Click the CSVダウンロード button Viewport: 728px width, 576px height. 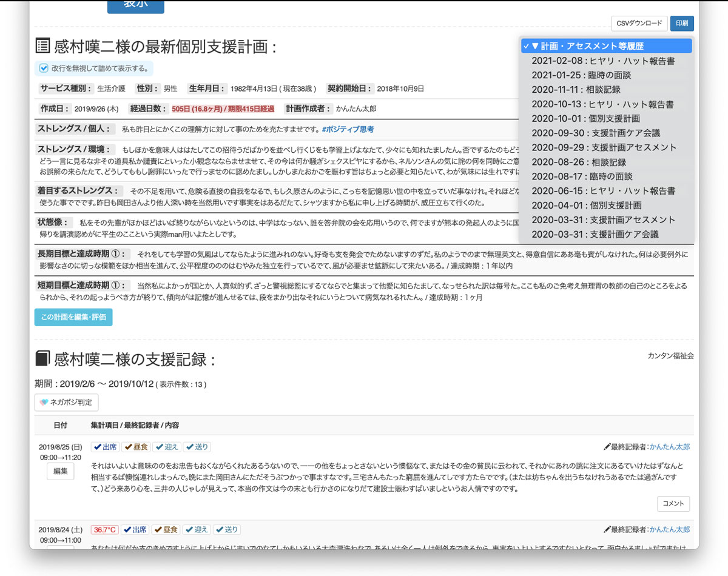tap(639, 23)
